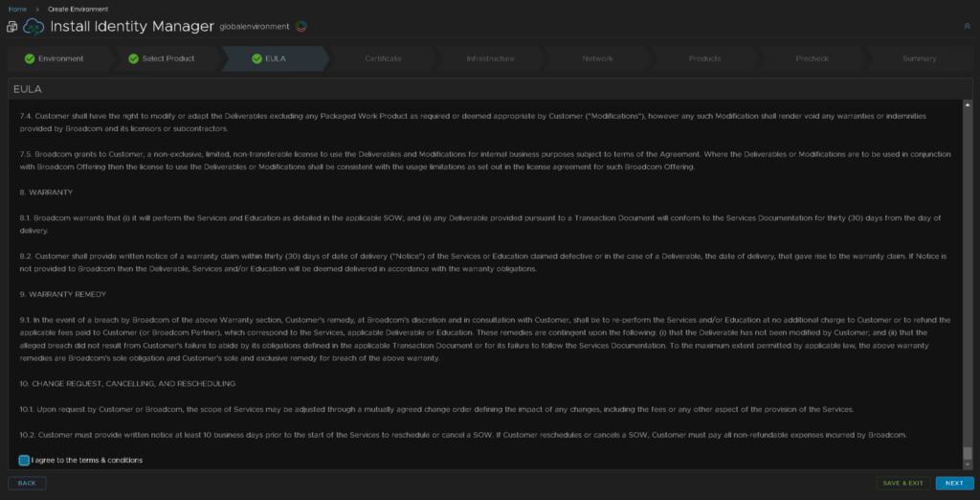Click the Install Identity Manager title
The width and height of the screenshot is (980, 500).
132,27
